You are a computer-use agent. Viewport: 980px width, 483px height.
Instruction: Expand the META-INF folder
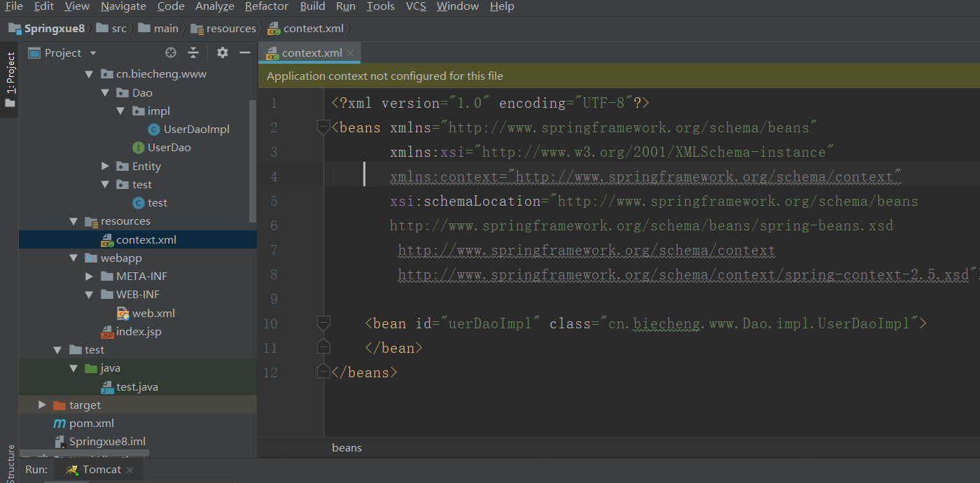[89, 276]
